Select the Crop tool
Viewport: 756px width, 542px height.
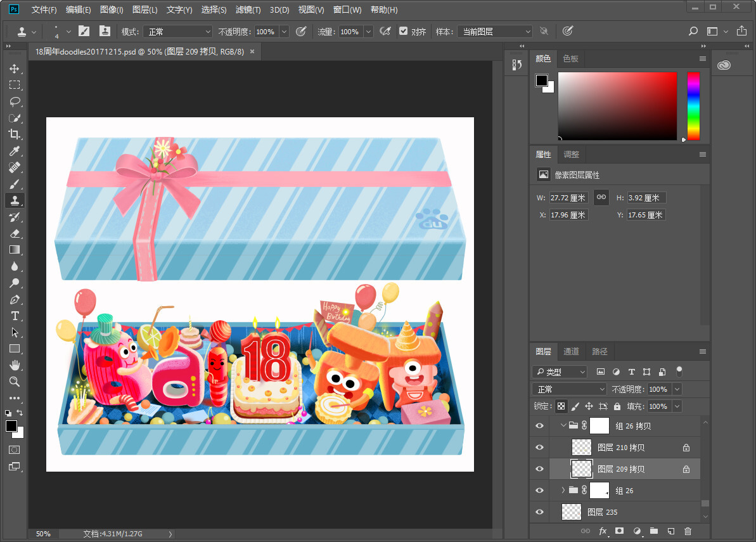click(15, 134)
